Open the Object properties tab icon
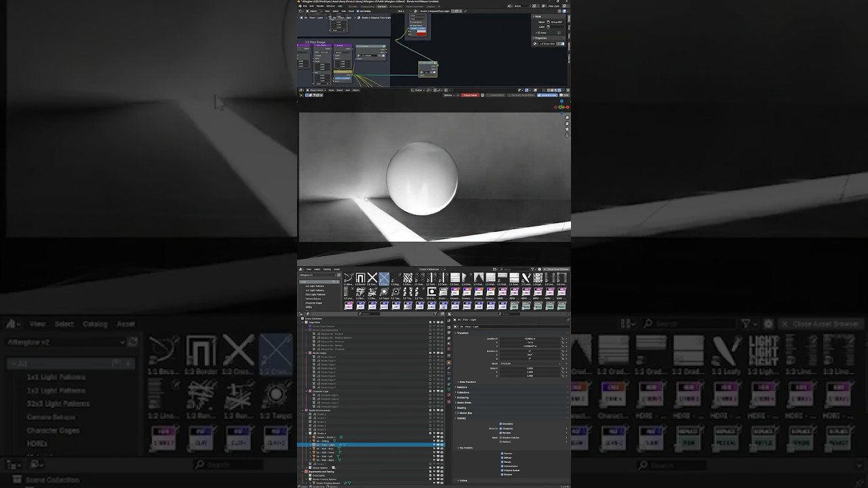The width and height of the screenshot is (868, 488). coord(449,363)
